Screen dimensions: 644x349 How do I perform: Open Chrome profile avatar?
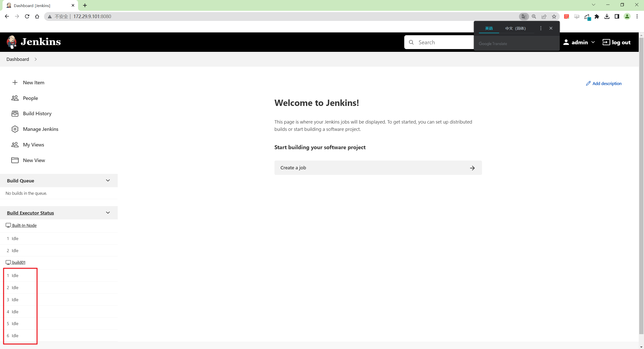click(x=627, y=17)
